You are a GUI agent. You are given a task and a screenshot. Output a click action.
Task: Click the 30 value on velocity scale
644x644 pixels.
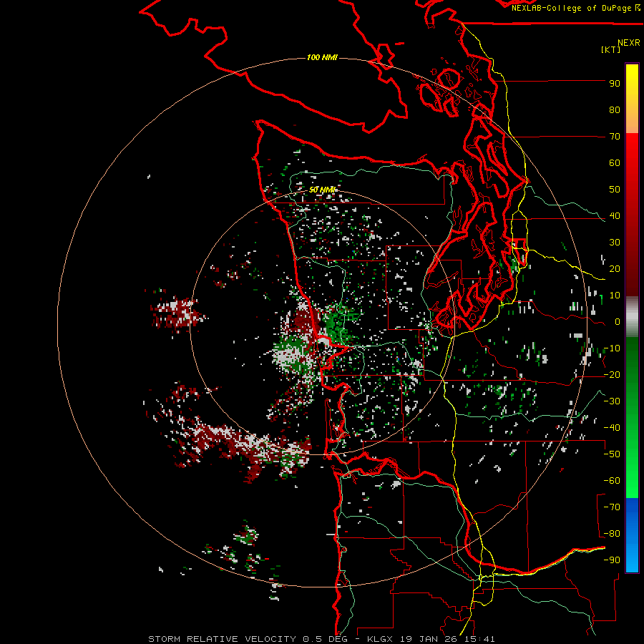click(x=615, y=243)
